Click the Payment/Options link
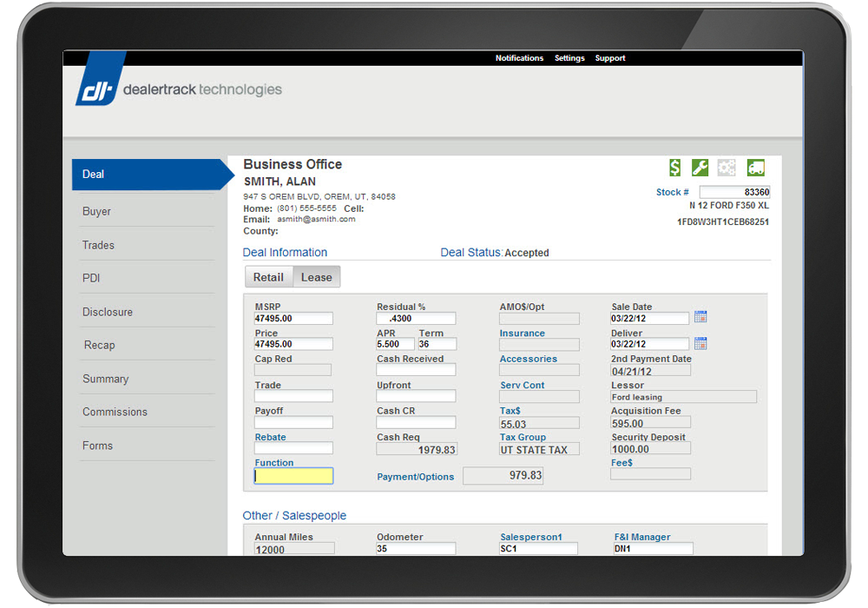This screenshot has width=868, height=608. (415, 477)
